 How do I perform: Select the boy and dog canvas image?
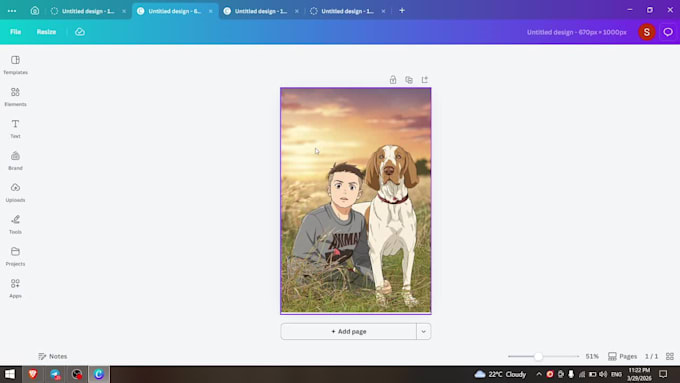[356, 201]
